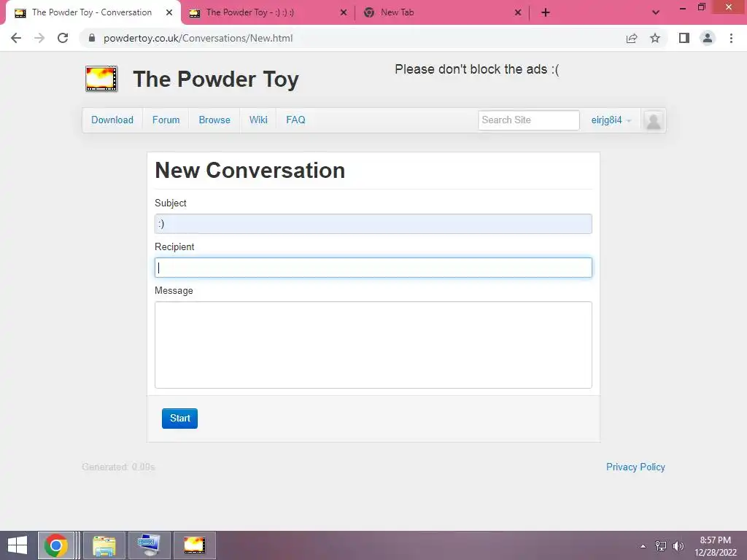Viewport: 747px width, 560px height.
Task: Select The Powder Toy - Conversation tab
Action: (x=92, y=12)
